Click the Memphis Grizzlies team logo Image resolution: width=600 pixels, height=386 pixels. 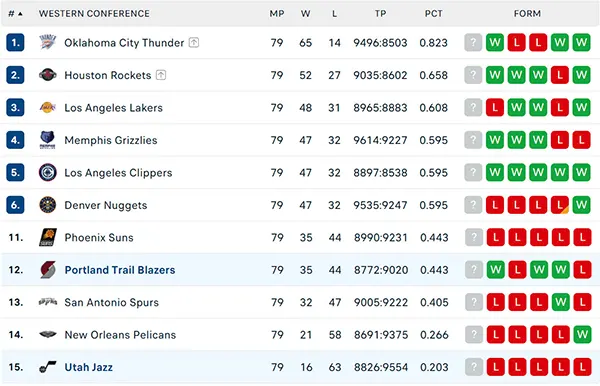pyautogui.click(x=48, y=140)
